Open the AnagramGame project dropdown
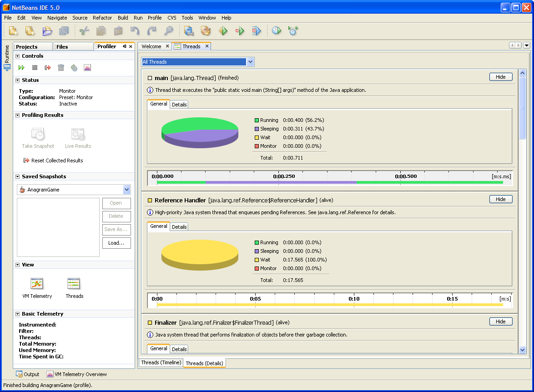This screenshot has height=392, width=534. pyautogui.click(x=127, y=190)
